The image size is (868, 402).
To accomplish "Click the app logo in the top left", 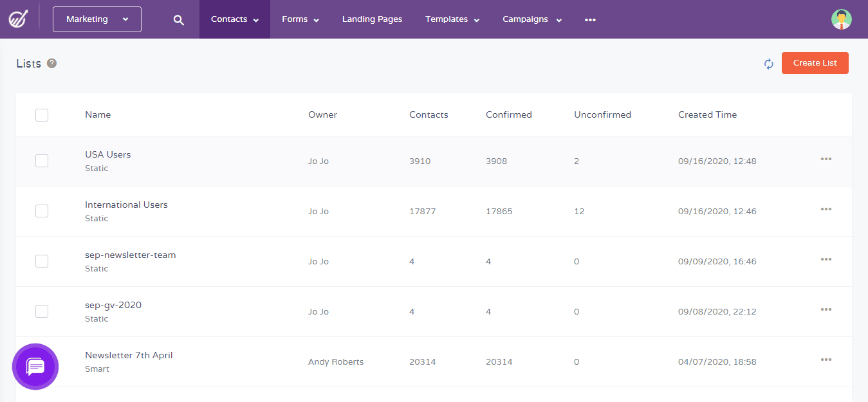I will coord(17,19).
